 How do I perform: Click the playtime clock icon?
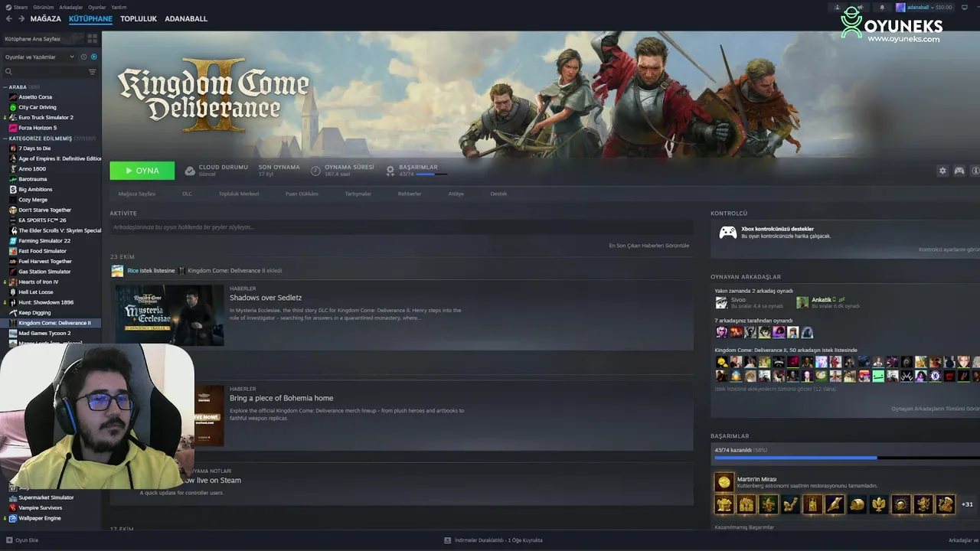tap(315, 171)
